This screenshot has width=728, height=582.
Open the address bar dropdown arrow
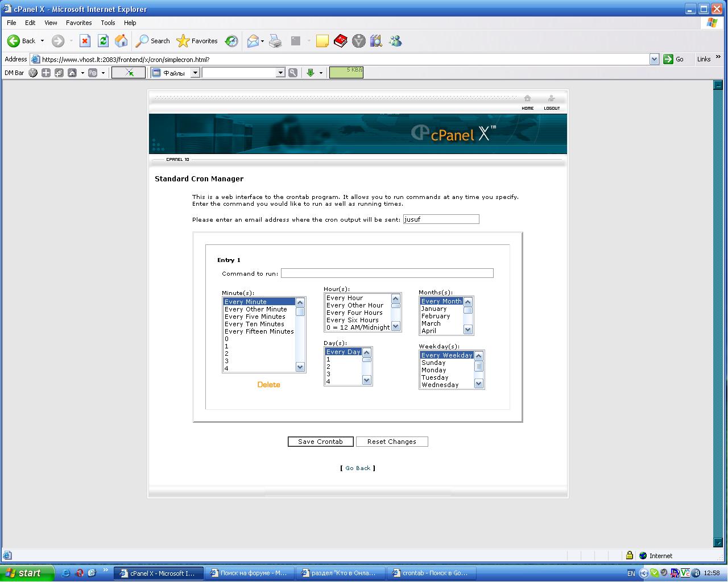click(654, 59)
